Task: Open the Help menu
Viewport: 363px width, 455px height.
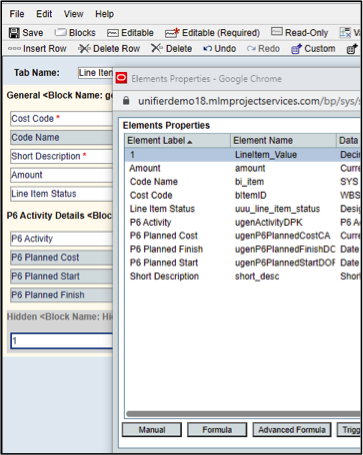Action: (104, 14)
